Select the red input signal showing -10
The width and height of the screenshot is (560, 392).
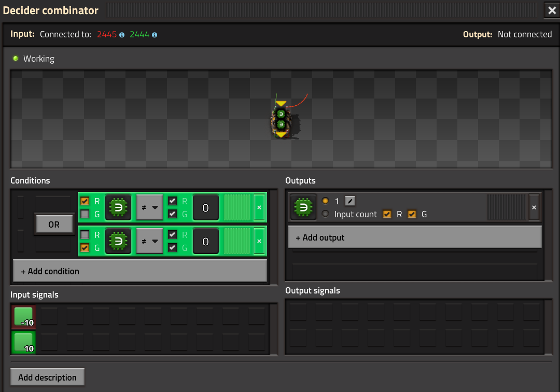[x=23, y=317]
